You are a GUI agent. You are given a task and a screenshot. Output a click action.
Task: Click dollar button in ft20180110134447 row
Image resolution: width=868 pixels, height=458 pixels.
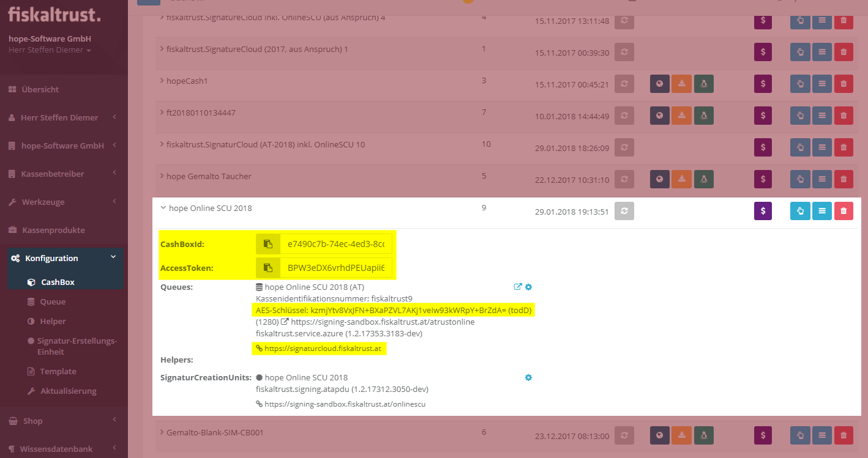click(763, 116)
